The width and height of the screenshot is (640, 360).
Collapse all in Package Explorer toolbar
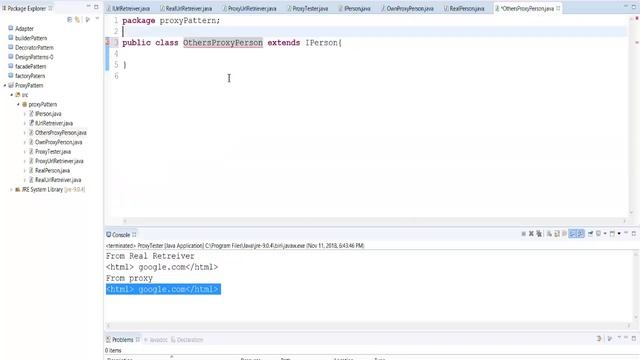coord(69,19)
